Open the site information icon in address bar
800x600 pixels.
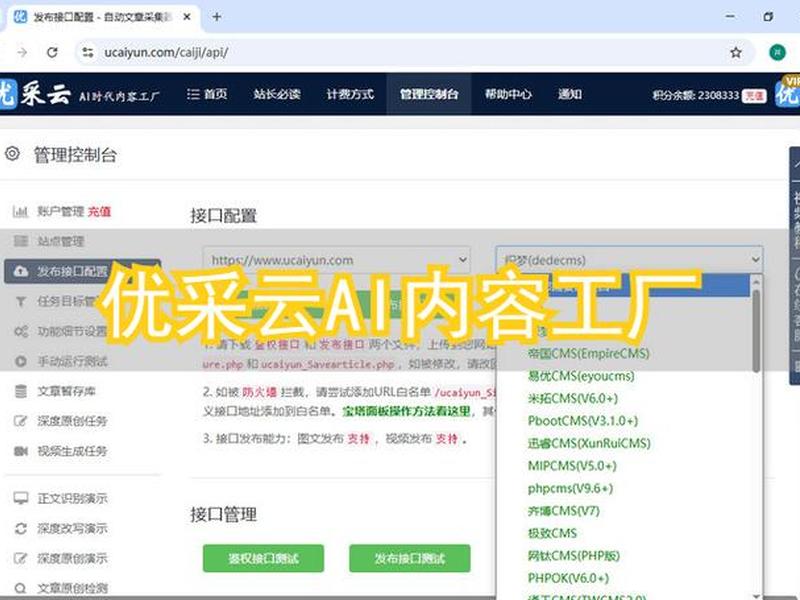coord(88,52)
